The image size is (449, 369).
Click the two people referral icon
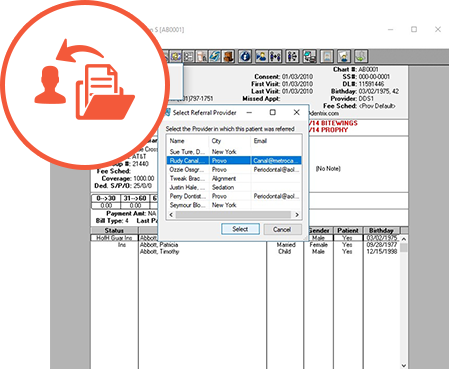point(275,56)
